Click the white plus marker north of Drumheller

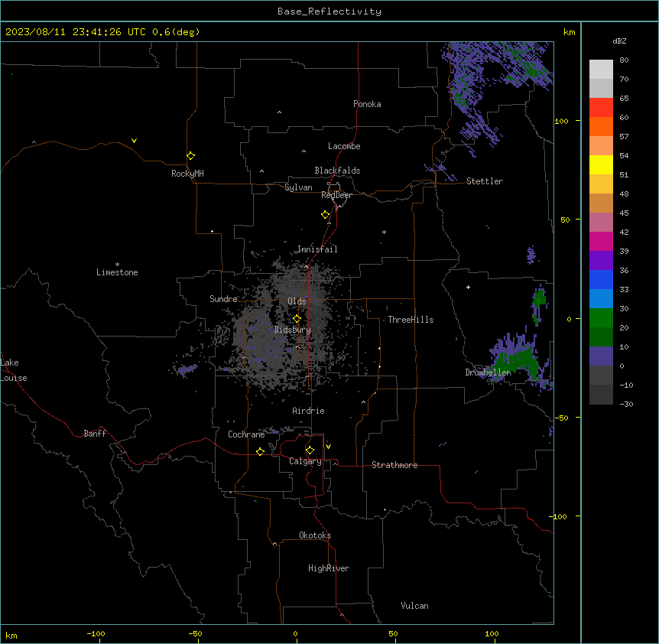pos(468,287)
